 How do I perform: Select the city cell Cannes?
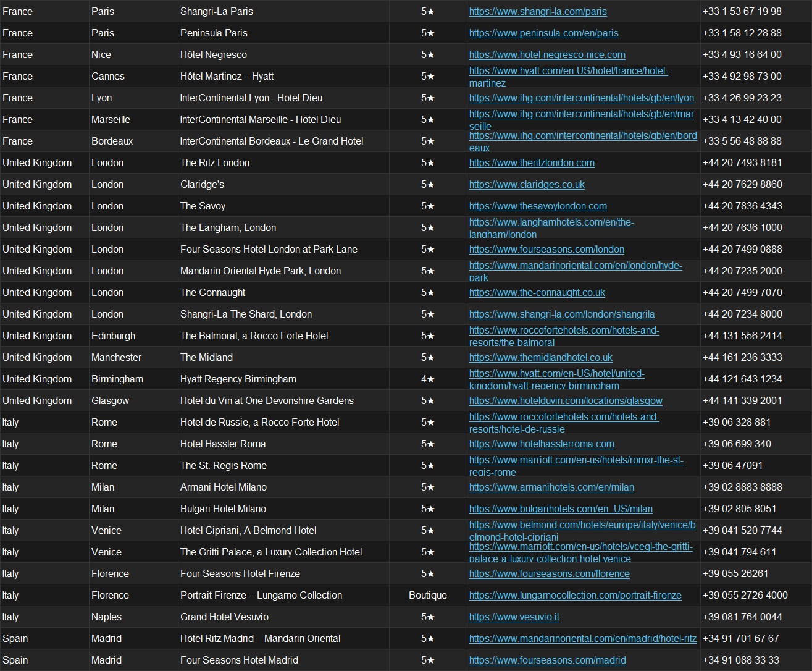click(133, 76)
